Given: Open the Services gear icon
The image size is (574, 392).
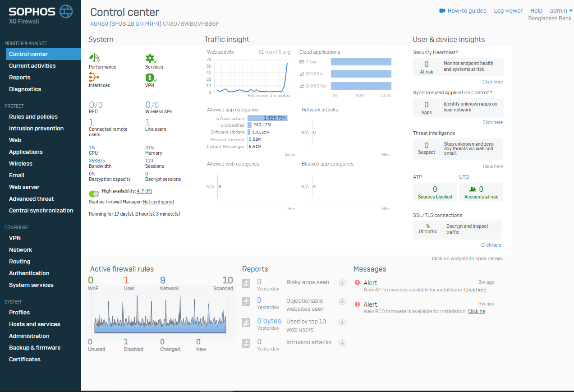Looking at the screenshot, I should pyautogui.click(x=151, y=58).
